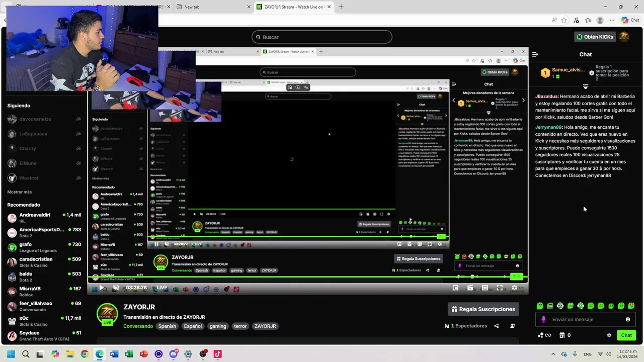The height and width of the screenshot is (362, 644).
Task: Open player settings gear icon
Action: click(x=514, y=288)
